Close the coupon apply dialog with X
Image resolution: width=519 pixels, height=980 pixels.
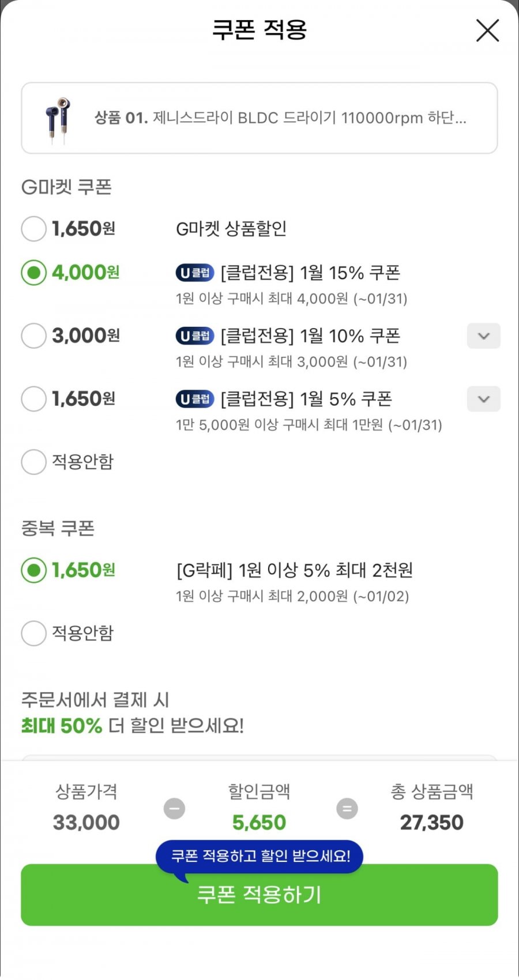point(487,31)
